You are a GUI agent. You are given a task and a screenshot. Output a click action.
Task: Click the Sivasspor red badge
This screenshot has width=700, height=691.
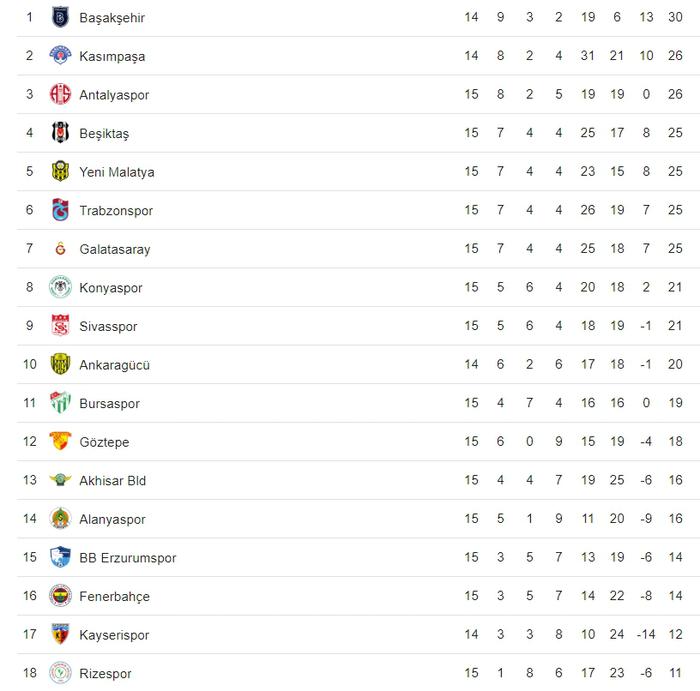(x=60, y=325)
